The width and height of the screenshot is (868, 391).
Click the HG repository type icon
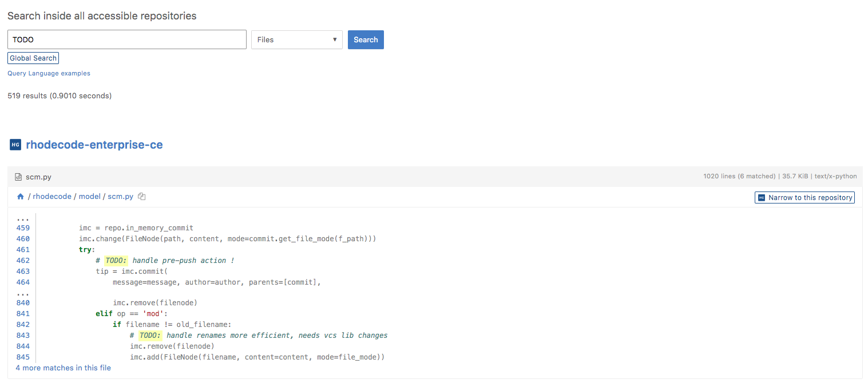coord(15,145)
